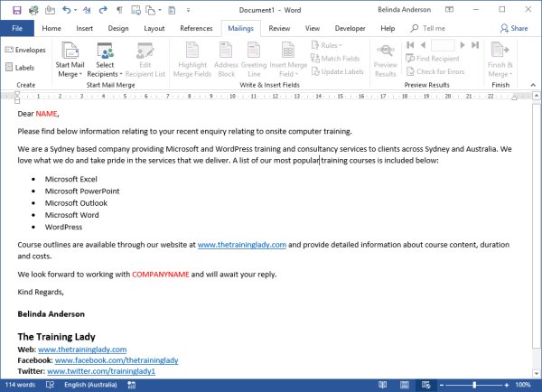
Task: Switch to the View tab
Action: (313, 28)
